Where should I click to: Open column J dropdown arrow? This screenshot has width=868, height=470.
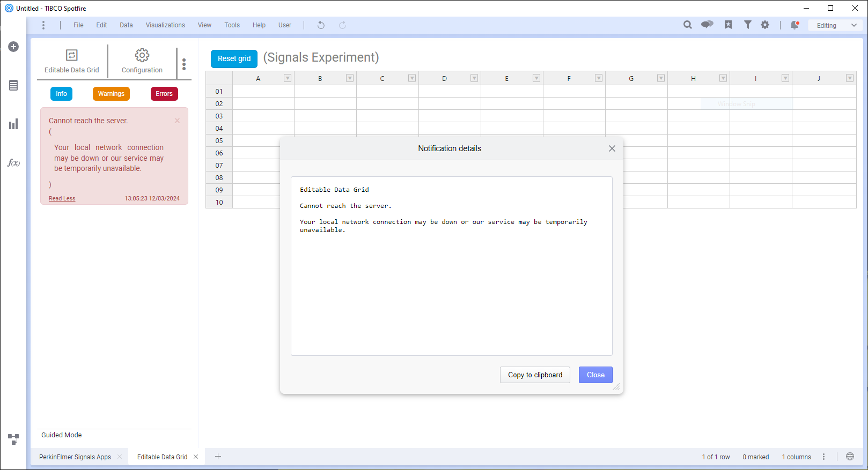click(850, 78)
